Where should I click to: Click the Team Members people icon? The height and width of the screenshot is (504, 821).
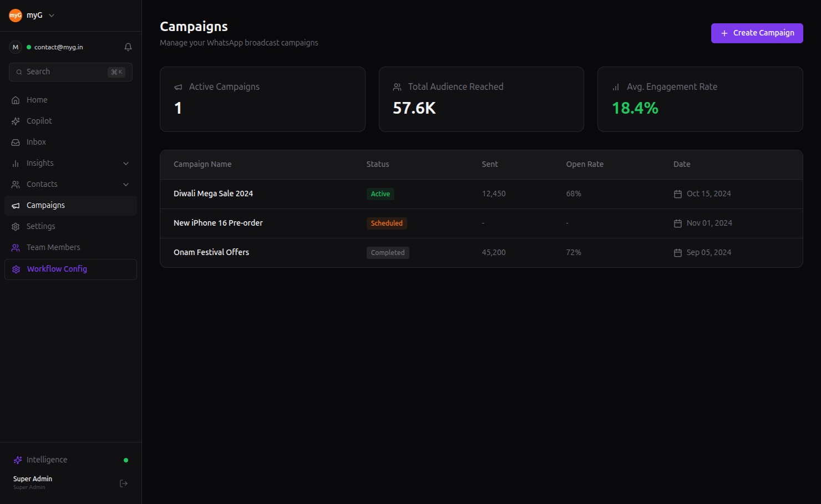pos(16,248)
